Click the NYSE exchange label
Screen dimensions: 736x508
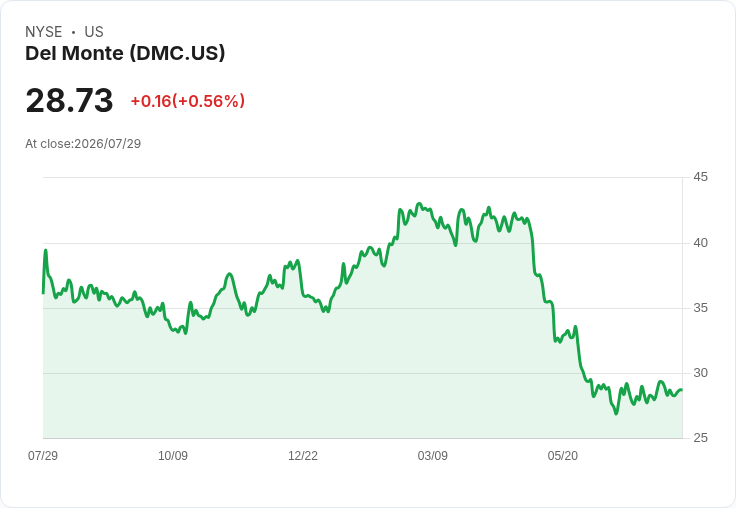click(x=44, y=32)
